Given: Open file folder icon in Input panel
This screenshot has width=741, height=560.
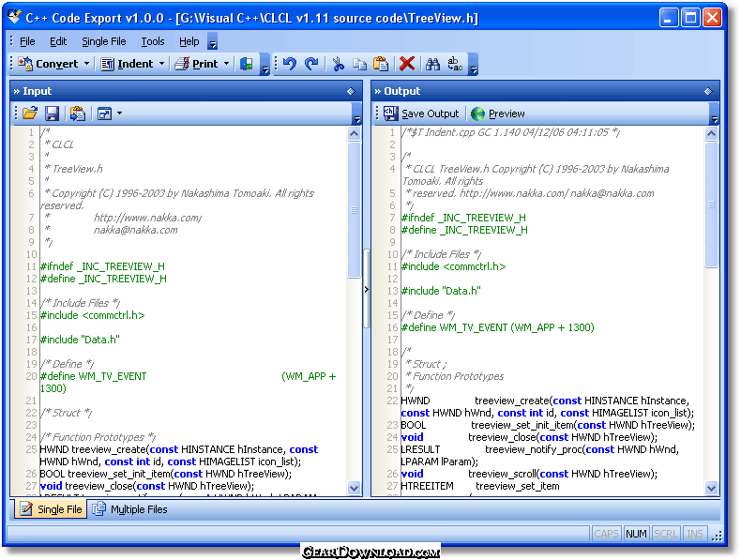Looking at the screenshot, I should coord(30,114).
